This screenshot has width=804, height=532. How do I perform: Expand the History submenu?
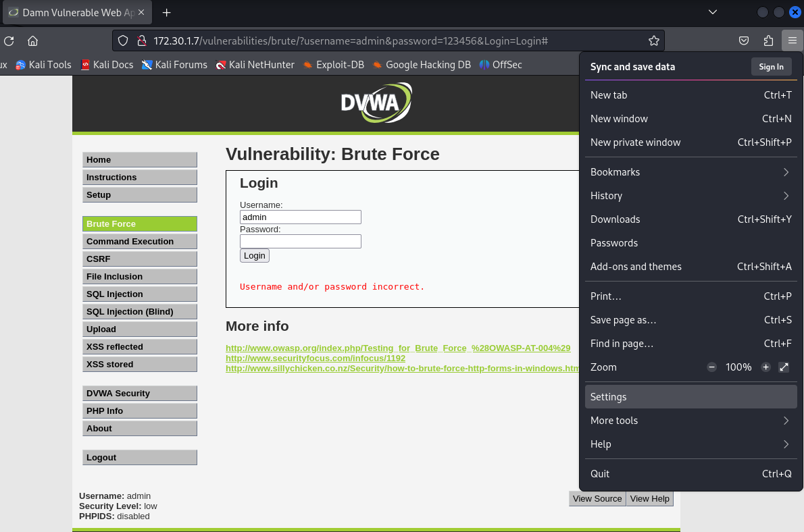690,195
